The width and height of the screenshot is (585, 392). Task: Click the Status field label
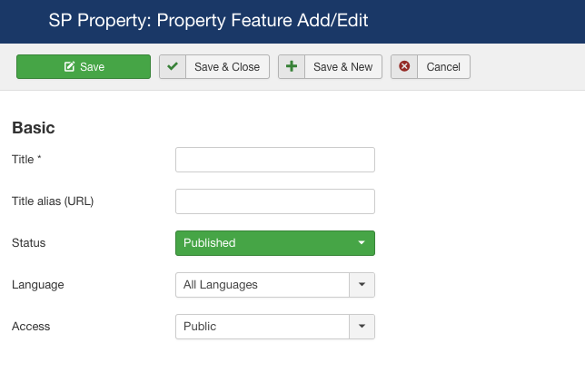point(29,243)
